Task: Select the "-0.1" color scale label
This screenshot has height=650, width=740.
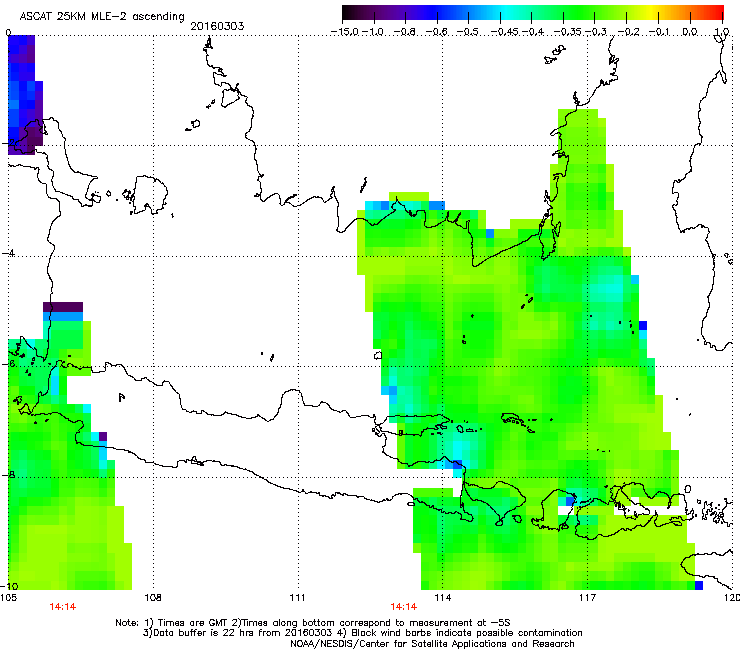Action: (659, 32)
